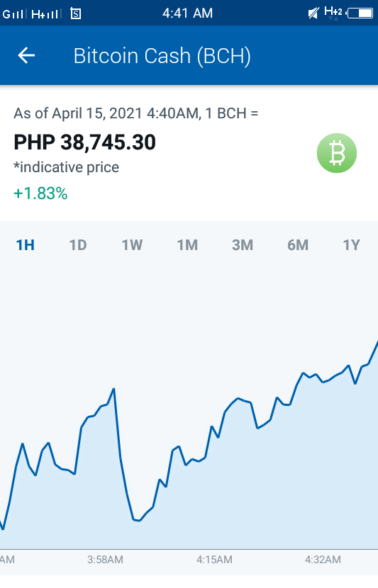Select the 1Y chart range
Image resolution: width=378 pixels, height=588 pixels.
coord(351,245)
